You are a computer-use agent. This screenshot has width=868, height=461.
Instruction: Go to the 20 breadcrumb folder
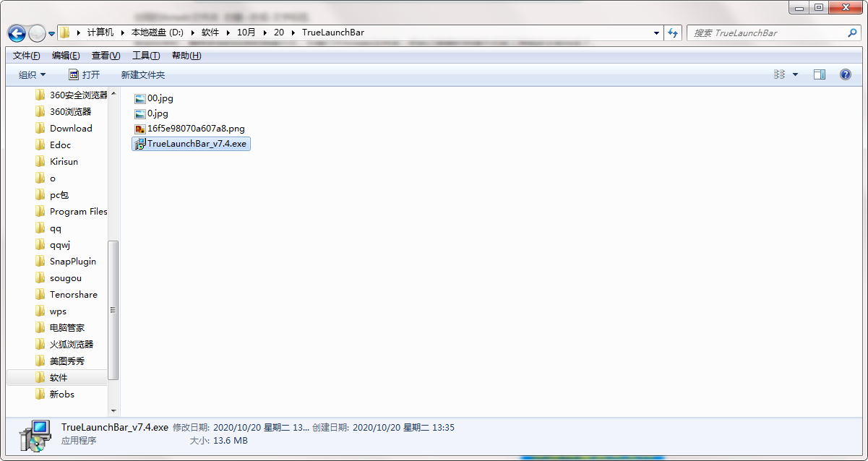click(x=279, y=33)
